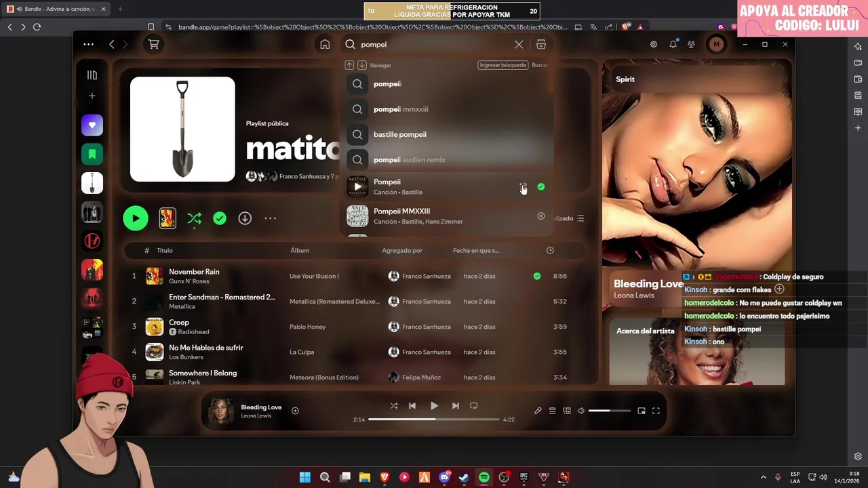Sort by the Álbum column header
Screen dimensions: 868x488
[300, 251]
